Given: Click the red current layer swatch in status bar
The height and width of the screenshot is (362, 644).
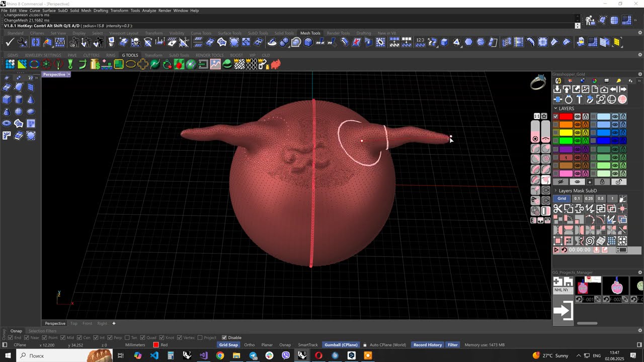Looking at the screenshot, I should click(156, 345).
